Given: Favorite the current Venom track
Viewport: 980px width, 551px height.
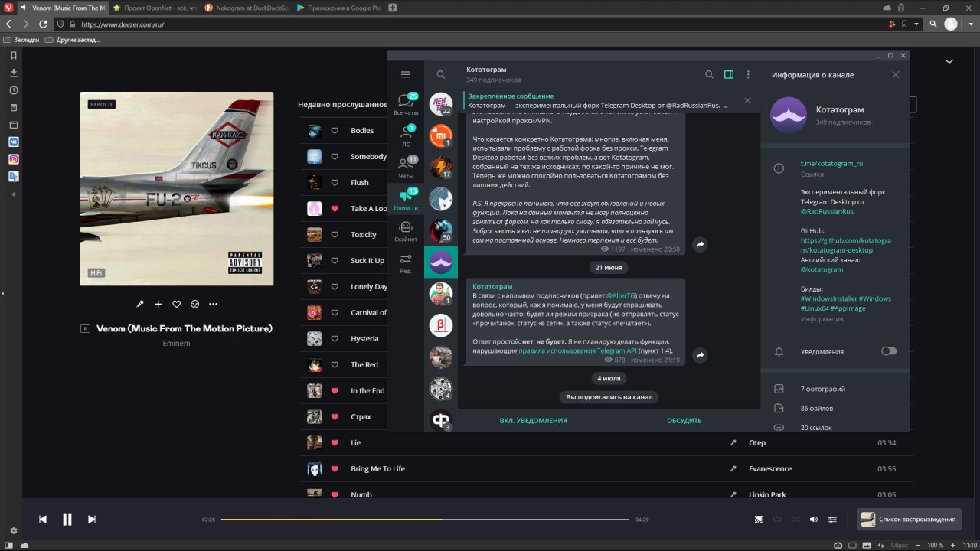Looking at the screenshot, I should 177,304.
